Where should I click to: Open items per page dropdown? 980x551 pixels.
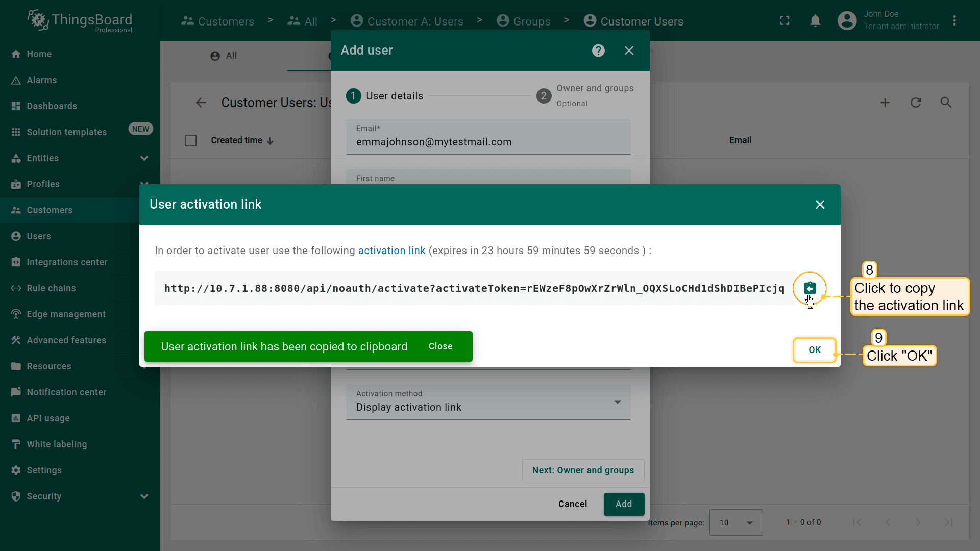coord(736,522)
